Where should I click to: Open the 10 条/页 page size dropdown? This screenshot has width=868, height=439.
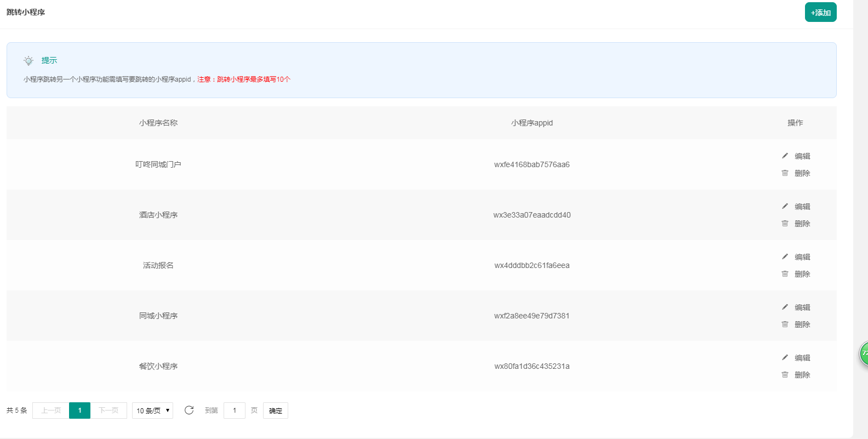click(152, 411)
